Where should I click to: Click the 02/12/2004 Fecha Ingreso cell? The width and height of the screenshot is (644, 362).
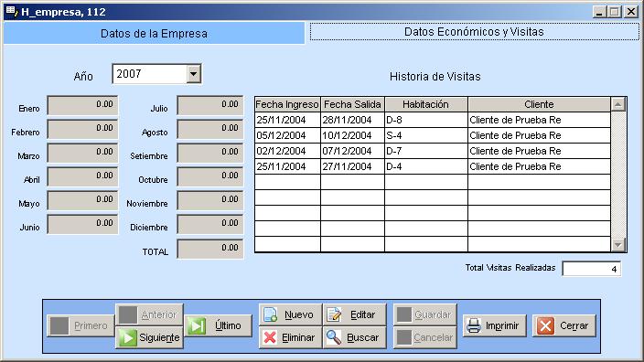coord(287,151)
